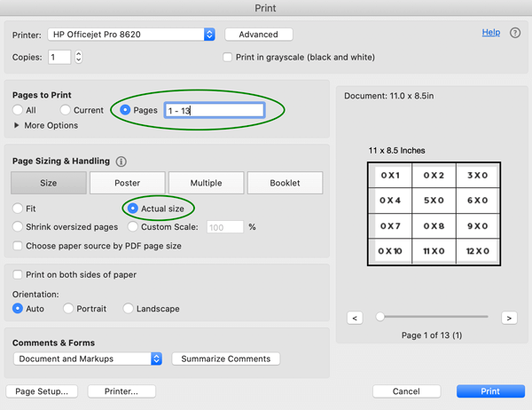Enable Print on both sides of paper
Image resolution: width=532 pixels, height=410 pixels.
tap(18, 274)
